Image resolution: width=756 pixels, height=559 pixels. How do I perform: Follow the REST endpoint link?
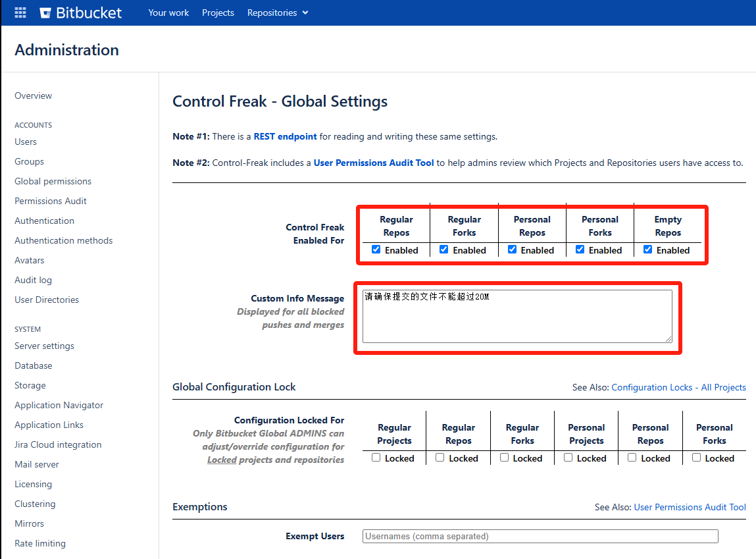(285, 136)
